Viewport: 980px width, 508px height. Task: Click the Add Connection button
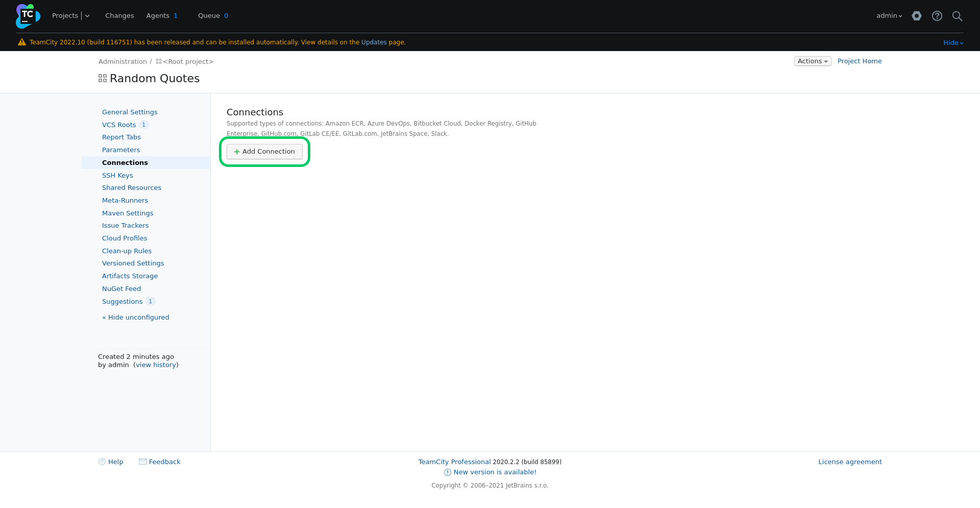(264, 152)
